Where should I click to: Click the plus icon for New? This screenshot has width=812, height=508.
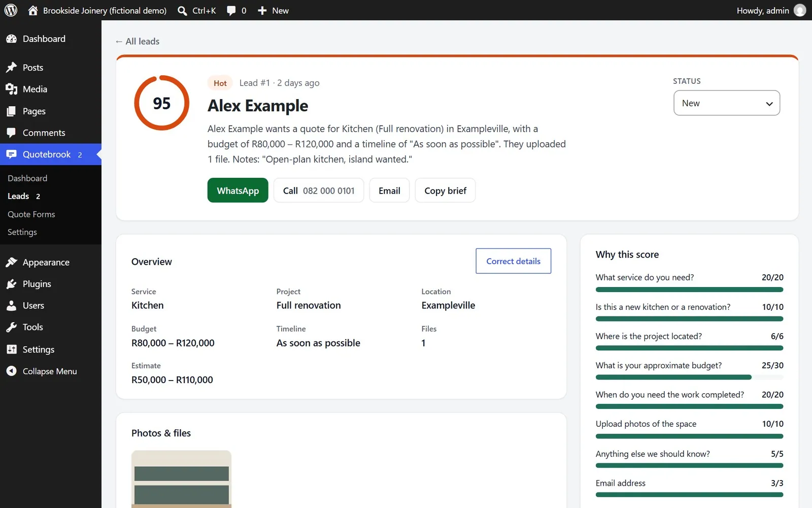coord(262,11)
